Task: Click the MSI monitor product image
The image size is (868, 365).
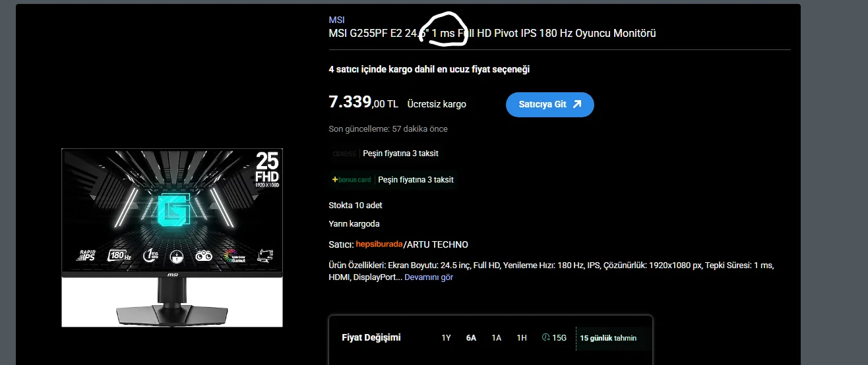Action: [172, 237]
